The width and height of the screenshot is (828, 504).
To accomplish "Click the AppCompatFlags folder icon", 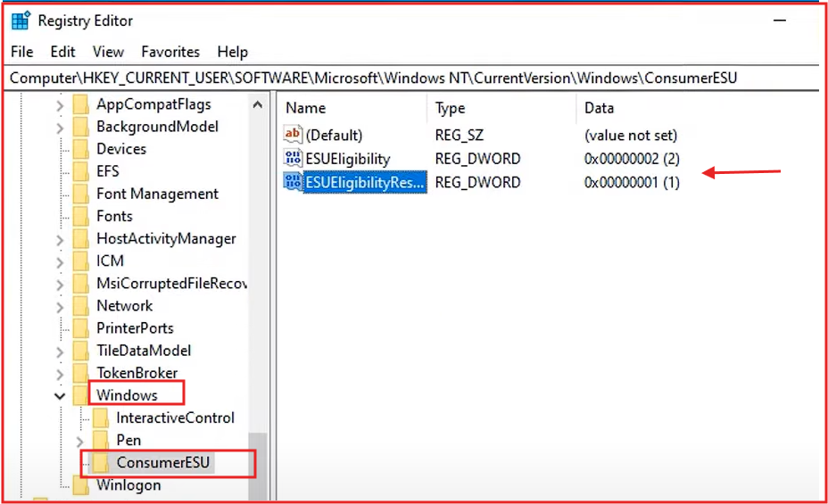I will point(81,104).
